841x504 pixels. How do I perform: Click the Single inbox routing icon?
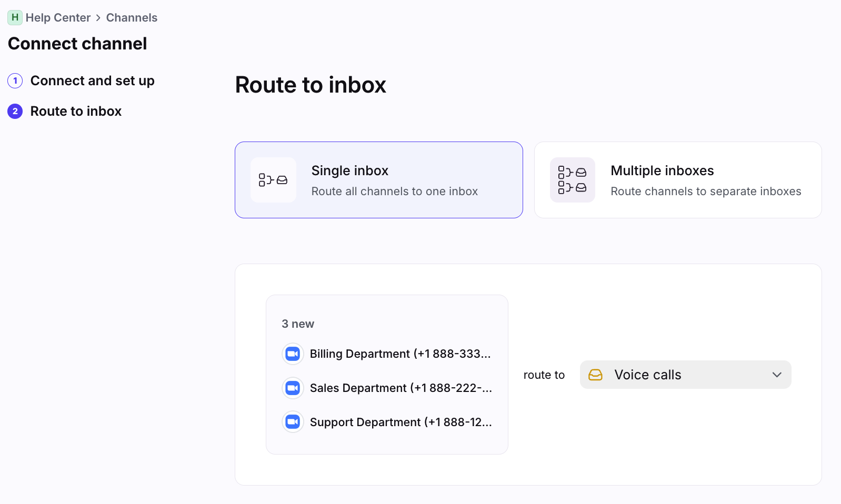pos(273,180)
